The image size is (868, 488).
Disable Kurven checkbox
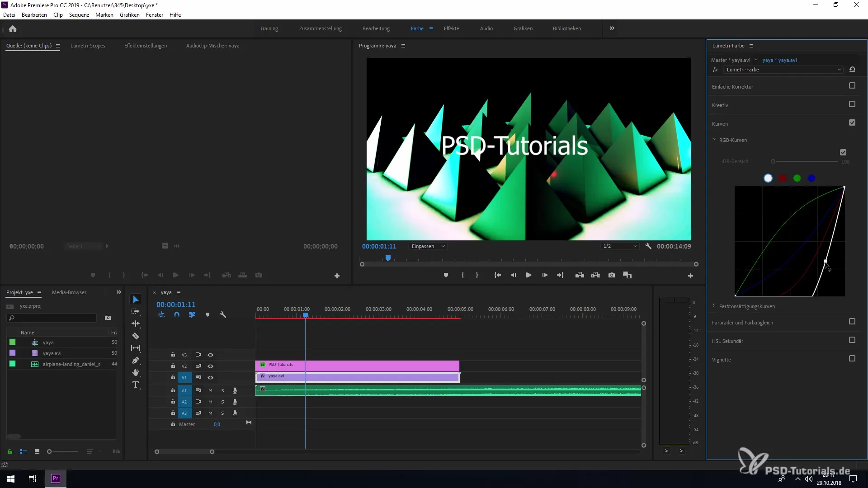click(852, 123)
